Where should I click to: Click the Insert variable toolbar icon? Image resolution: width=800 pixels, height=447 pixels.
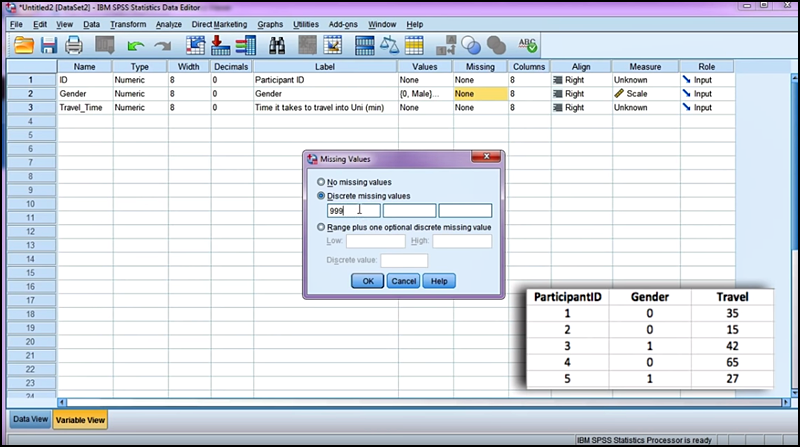coord(333,45)
